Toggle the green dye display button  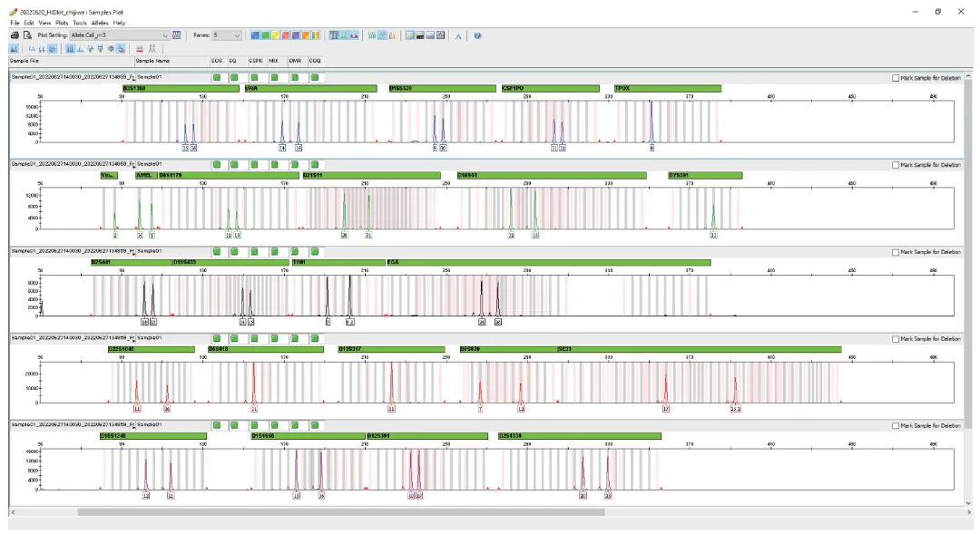(265, 35)
